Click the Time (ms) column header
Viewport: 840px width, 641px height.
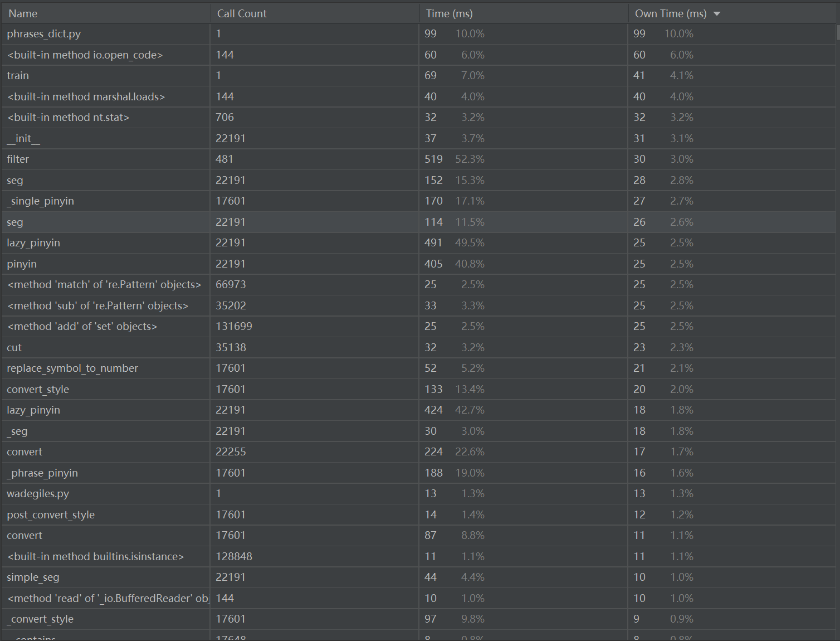tap(449, 14)
